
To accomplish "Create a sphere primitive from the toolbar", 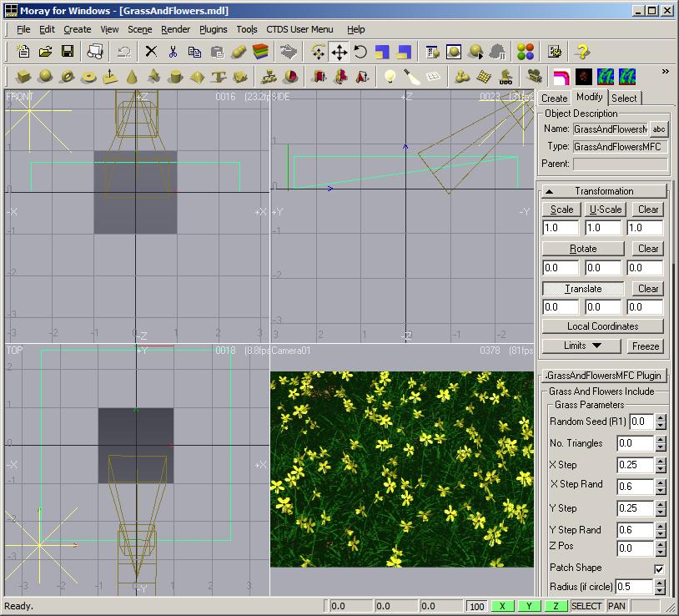I will [45, 77].
